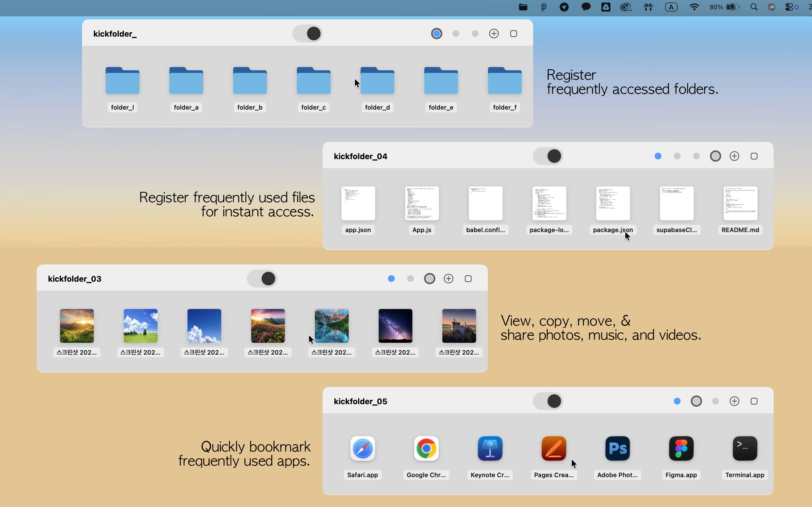Launch Adobe Photoshop icon in kickfolder_05
This screenshot has width=812, height=507.
tap(617, 448)
